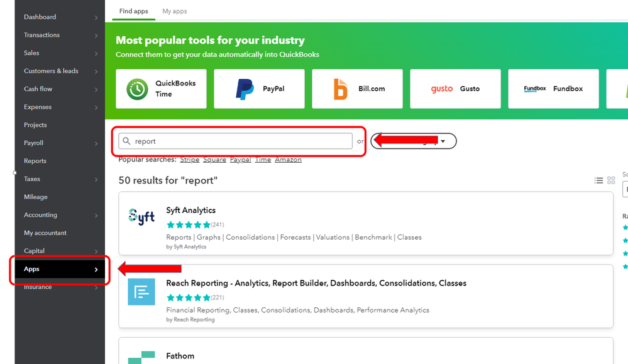Open Projects in the sidebar
This screenshot has height=364, width=628.
(x=35, y=125)
